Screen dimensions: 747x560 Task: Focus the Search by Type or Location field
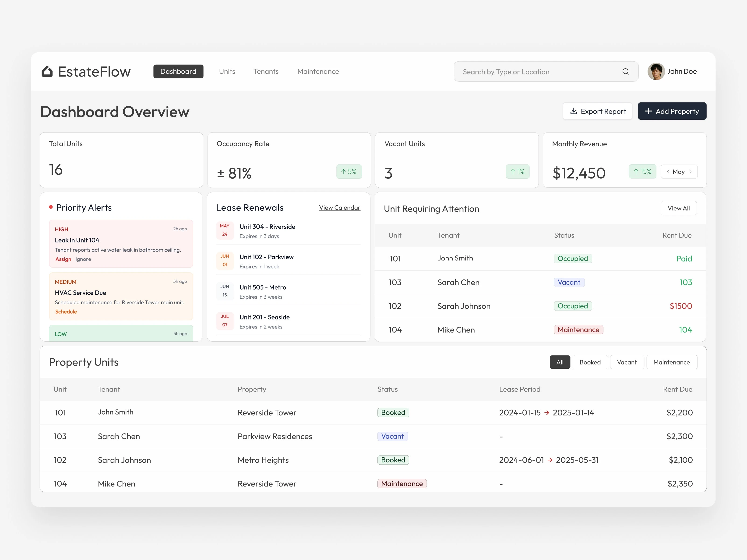pos(537,72)
